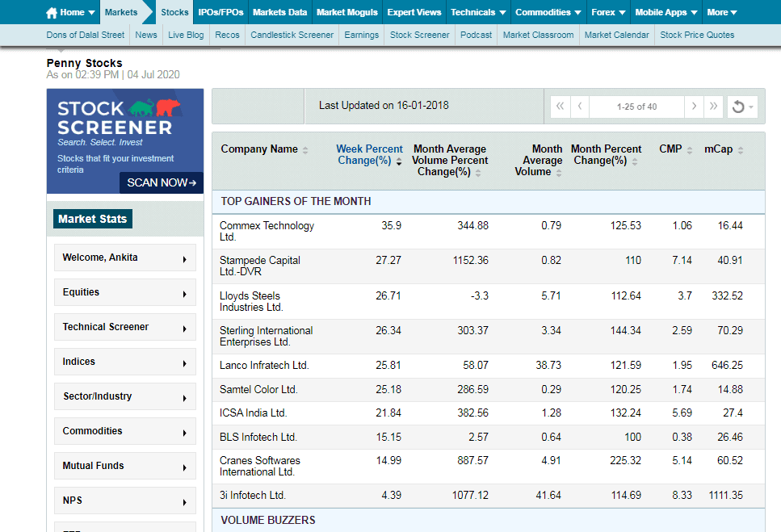
Task: Expand NPS sidebar section
Action: 125,501
